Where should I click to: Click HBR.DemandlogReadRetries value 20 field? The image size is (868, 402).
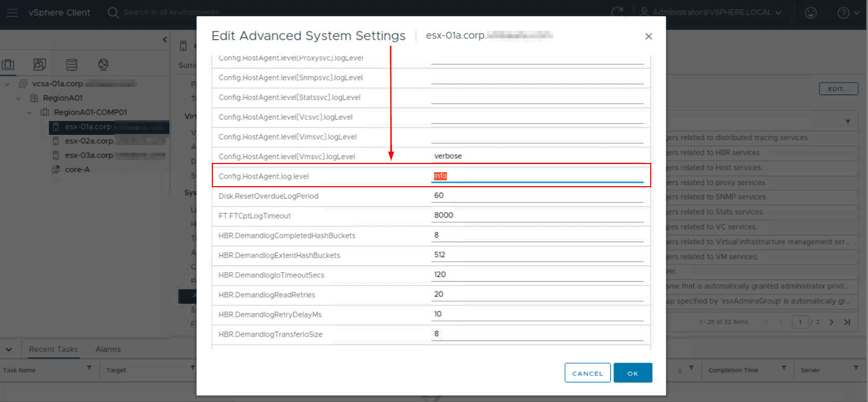[x=537, y=294]
